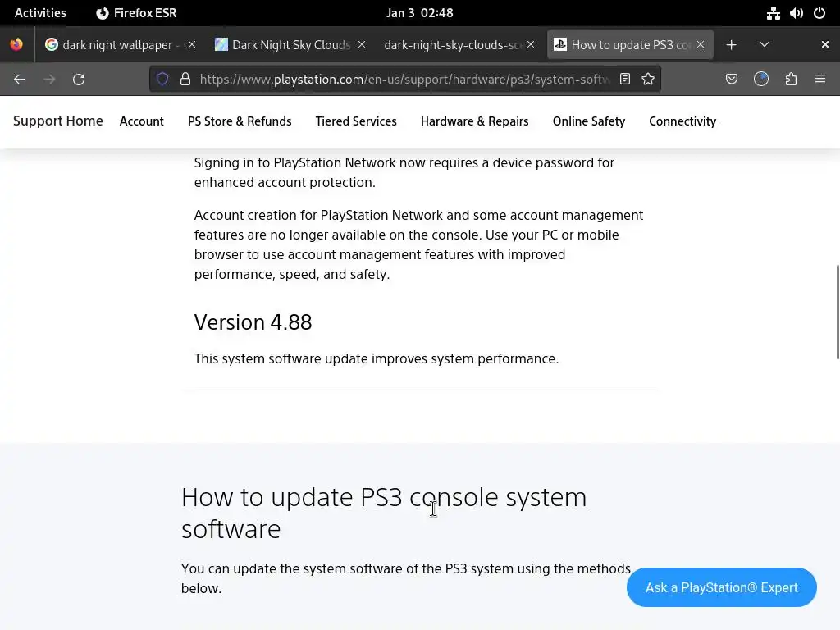Open the system volume indicator
Viewport: 840px width, 630px height.
point(796,13)
